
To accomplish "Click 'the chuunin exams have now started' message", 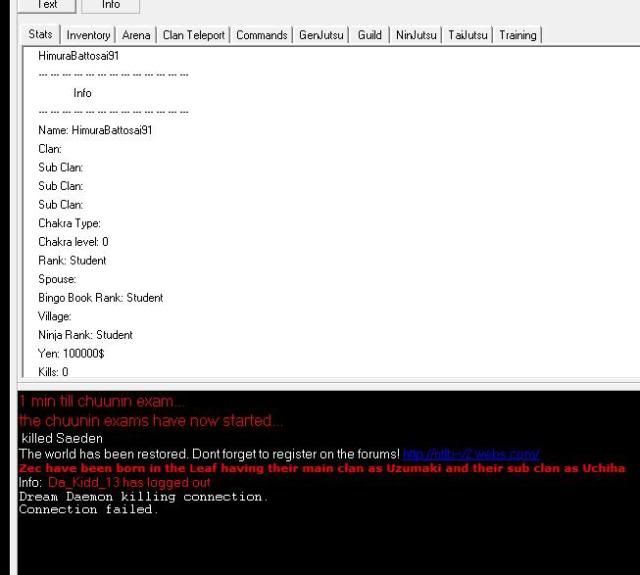I will (x=151, y=420).
